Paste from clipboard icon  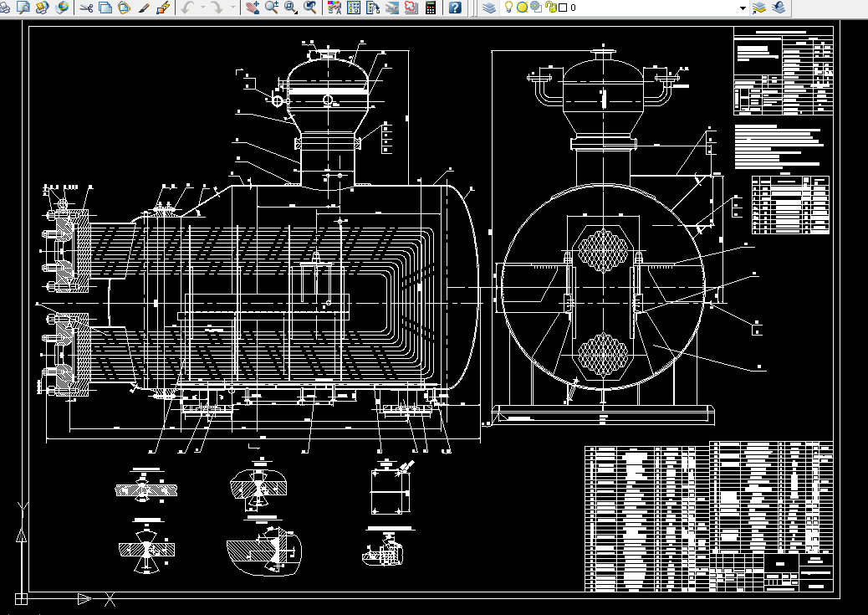[x=124, y=8]
